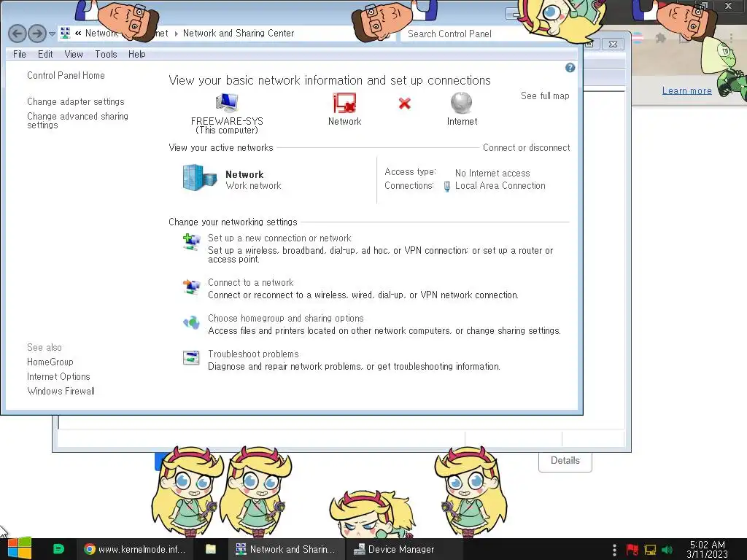This screenshot has height=560, width=747.
Task: Open the Tools menu
Action: click(x=106, y=54)
